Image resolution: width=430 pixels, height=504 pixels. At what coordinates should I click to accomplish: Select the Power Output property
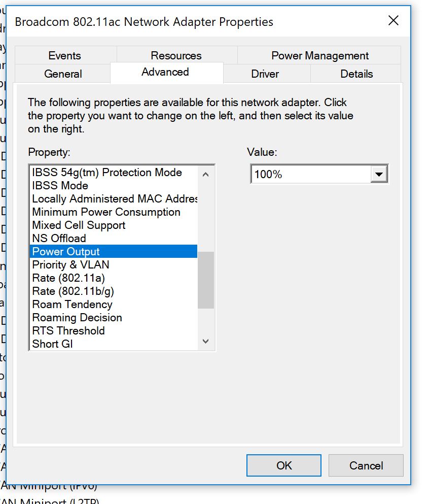click(114, 251)
